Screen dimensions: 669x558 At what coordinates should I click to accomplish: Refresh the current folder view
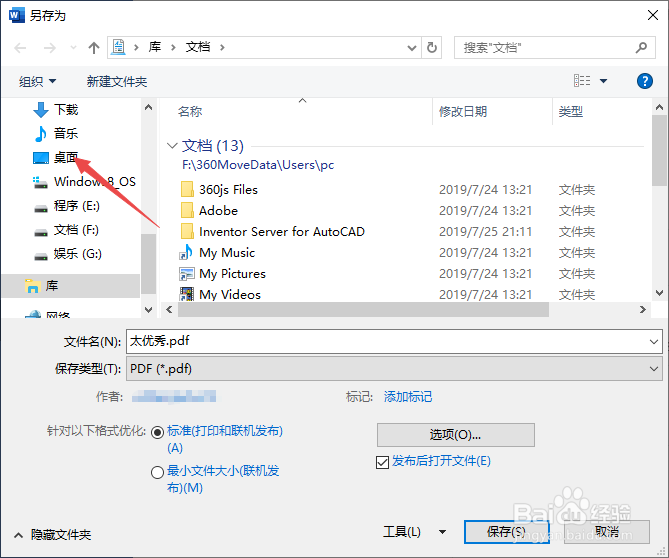pyautogui.click(x=432, y=47)
